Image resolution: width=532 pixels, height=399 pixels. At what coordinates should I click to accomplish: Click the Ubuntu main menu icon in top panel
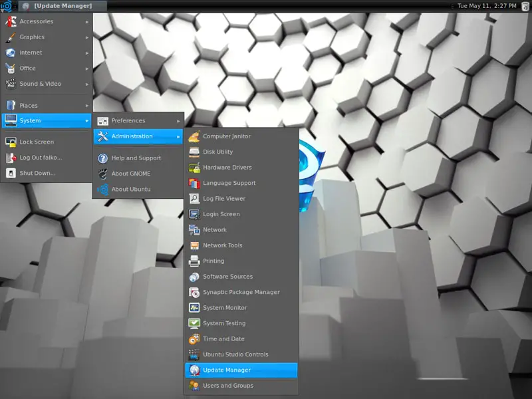[x=7, y=7]
